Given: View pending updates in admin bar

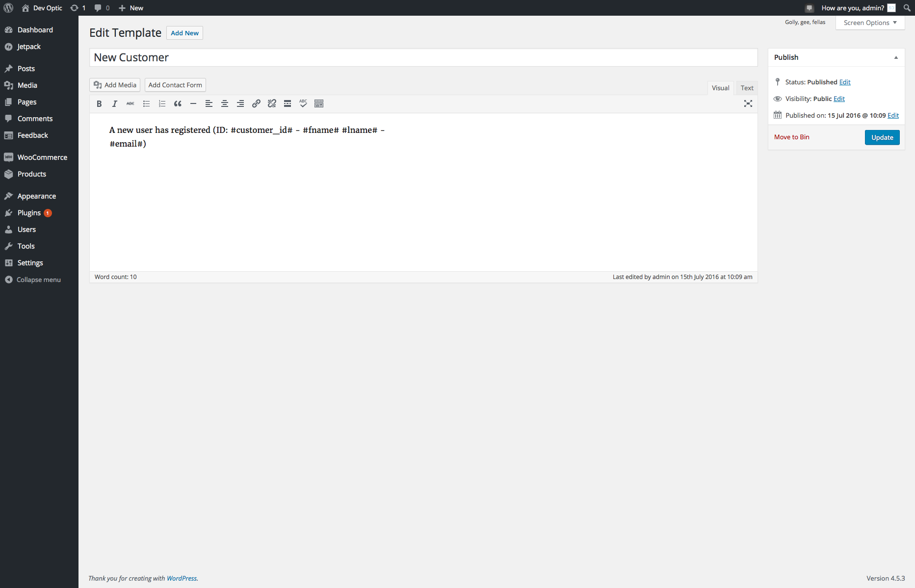Looking at the screenshot, I should (78, 8).
